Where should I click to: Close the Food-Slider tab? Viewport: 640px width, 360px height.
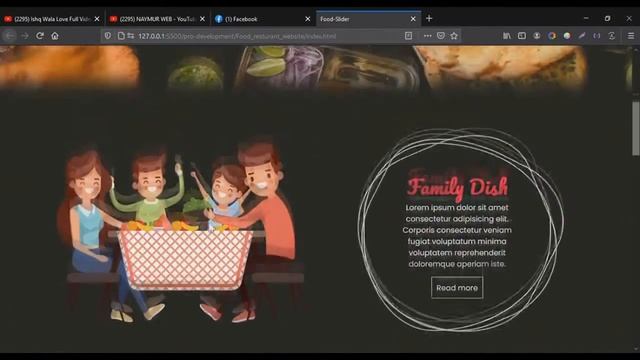coord(413,19)
